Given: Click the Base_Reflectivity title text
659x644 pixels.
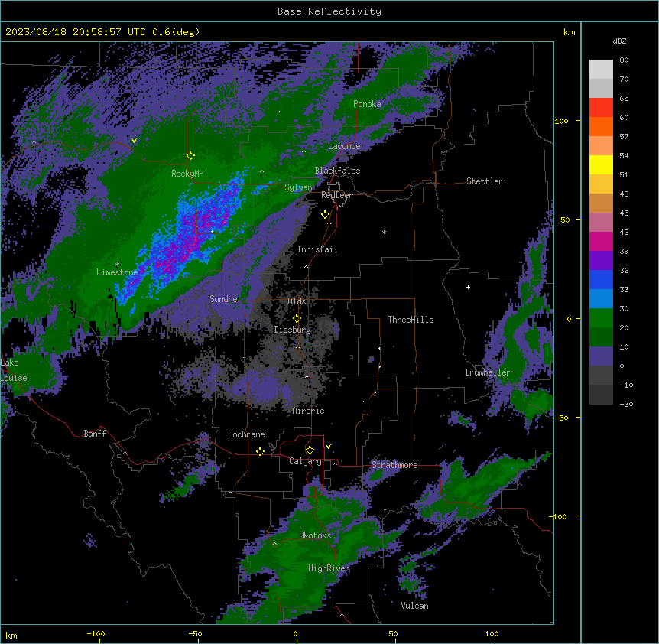Looking at the screenshot, I should [x=329, y=11].
